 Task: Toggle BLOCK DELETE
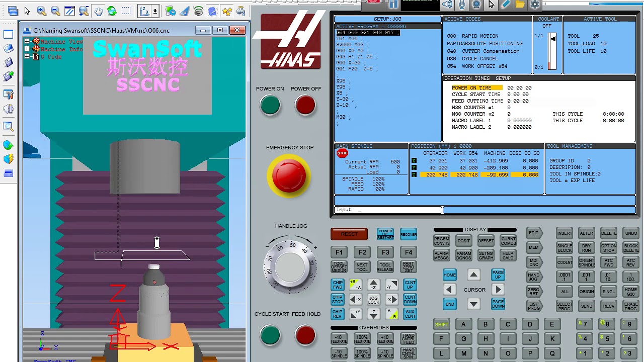point(631,248)
